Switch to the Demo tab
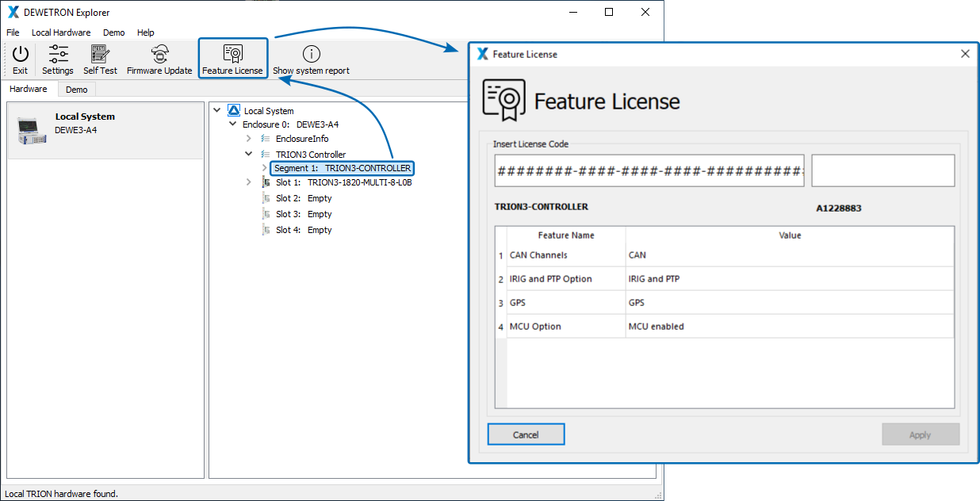Screen dimensions: 980x501 [77, 90]
